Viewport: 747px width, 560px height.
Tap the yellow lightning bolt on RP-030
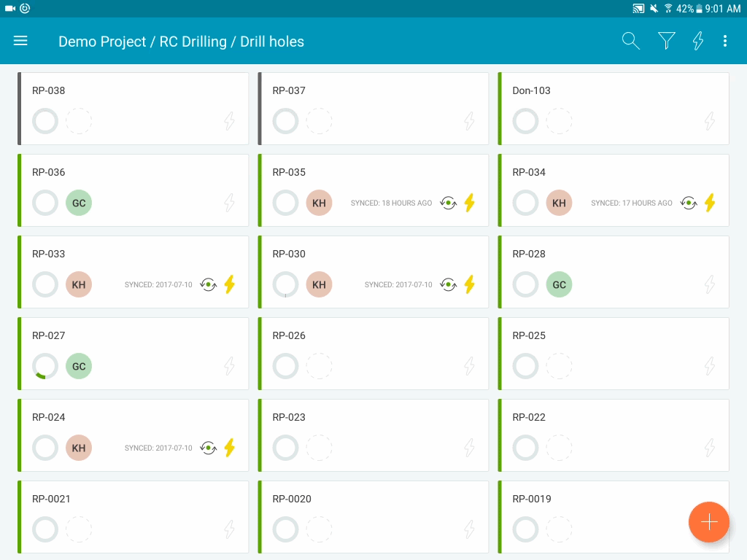(x=469, y=284)
